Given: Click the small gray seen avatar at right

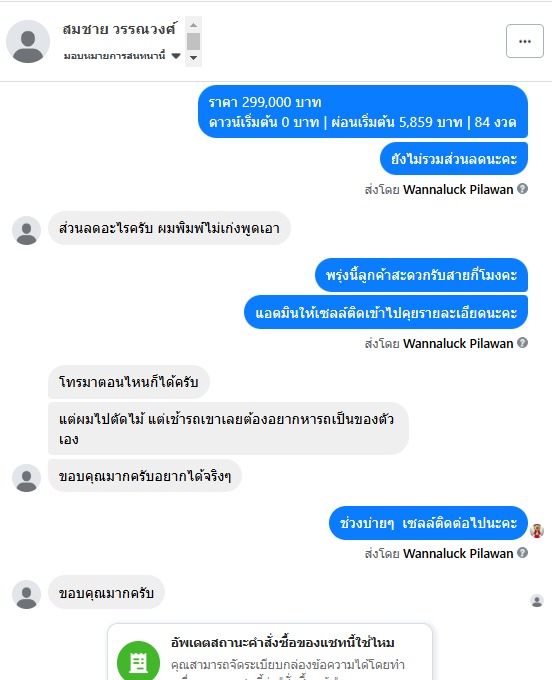Looking at the screenshot, I should pos(537,601).
